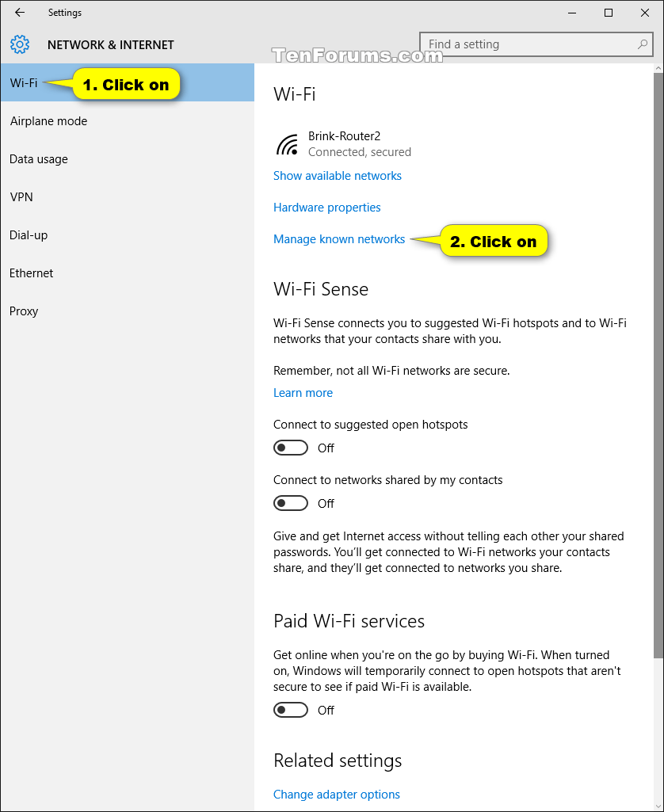The height and width of the screenshot is (812, 664).
Task: Toggle Connect to networks shared by my contacts
Action: 291,503
